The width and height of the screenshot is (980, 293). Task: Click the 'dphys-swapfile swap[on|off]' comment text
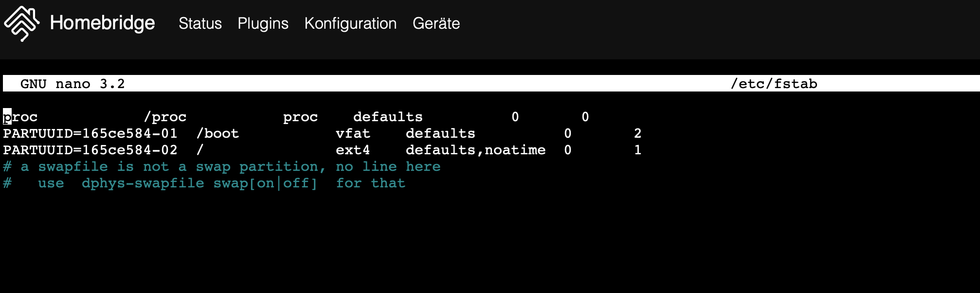coord(200,183)
